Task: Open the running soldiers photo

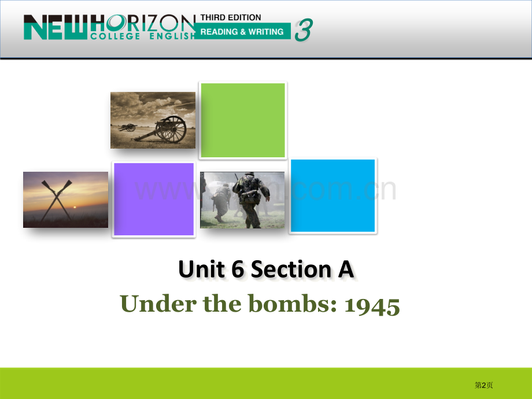Action: (x=242, y=199)
